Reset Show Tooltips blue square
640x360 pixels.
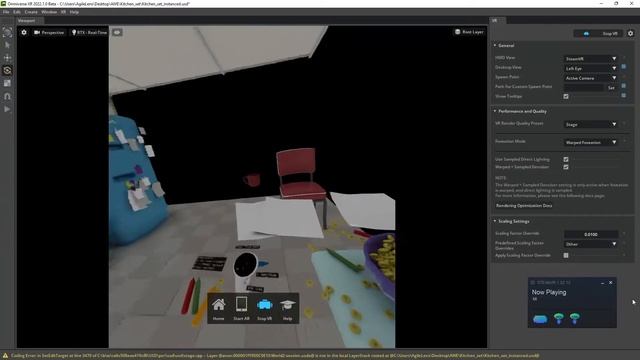(x=624, y=96)
